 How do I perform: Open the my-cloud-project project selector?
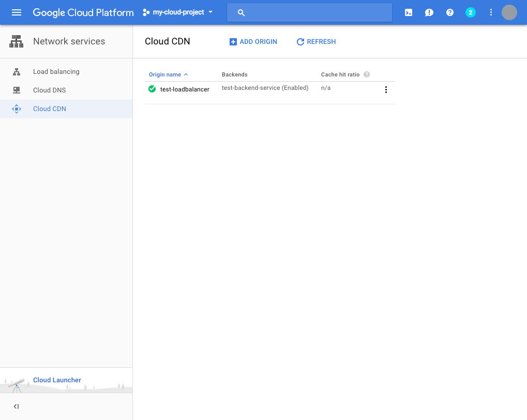coord(178,12)
